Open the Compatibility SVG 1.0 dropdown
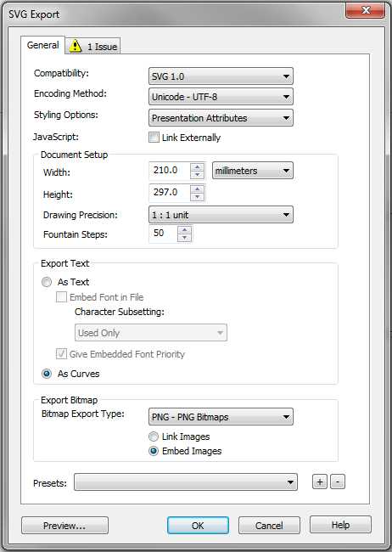The width and height of the screenshot is (392, 552). coord(221,76)
